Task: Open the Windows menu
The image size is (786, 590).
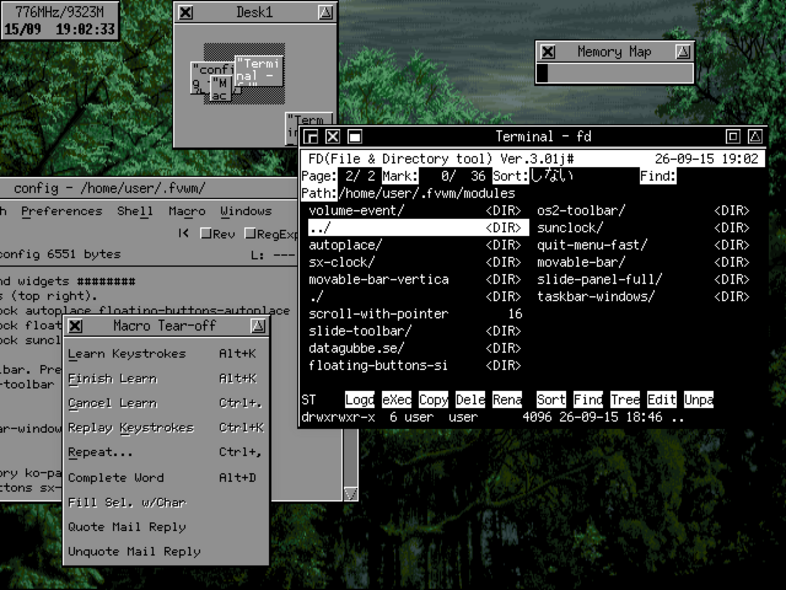Action: coord(246,212)
